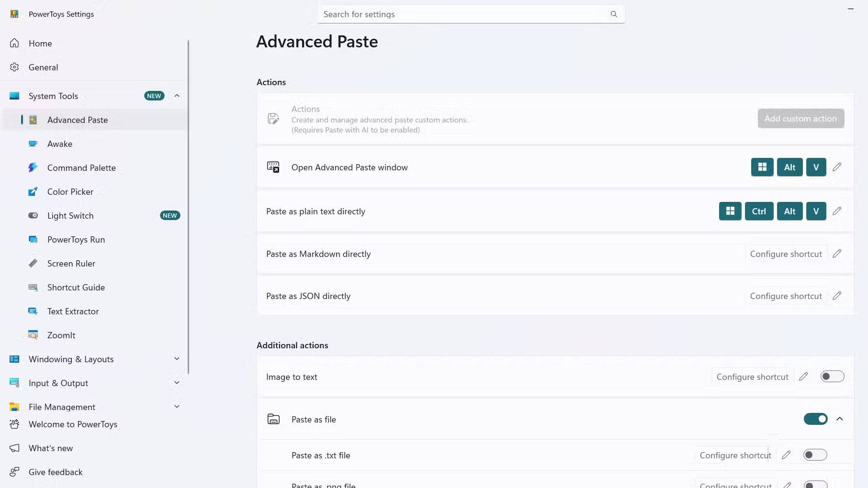
Task: Click the Awake coffee cup icon
Action: click(x=33, y=144)
